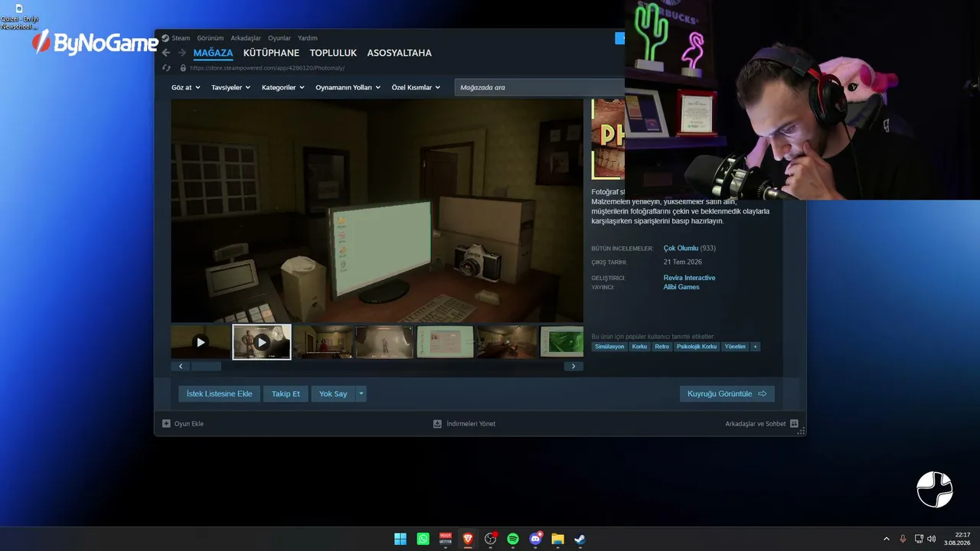Open the Görünüm menu
The width and height of the screenshot is (980, 551).
[211, 38]
